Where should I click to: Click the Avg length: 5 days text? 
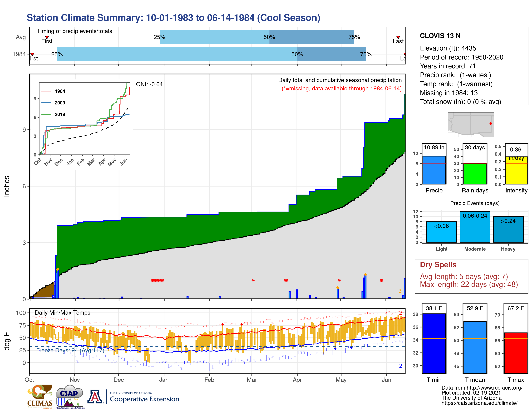(464, 277)
